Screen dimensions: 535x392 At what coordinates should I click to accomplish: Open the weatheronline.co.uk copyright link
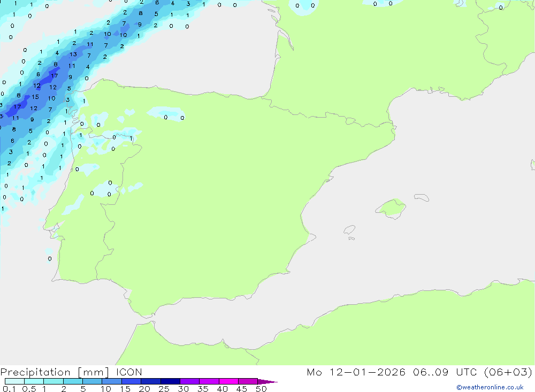[490, 387]
